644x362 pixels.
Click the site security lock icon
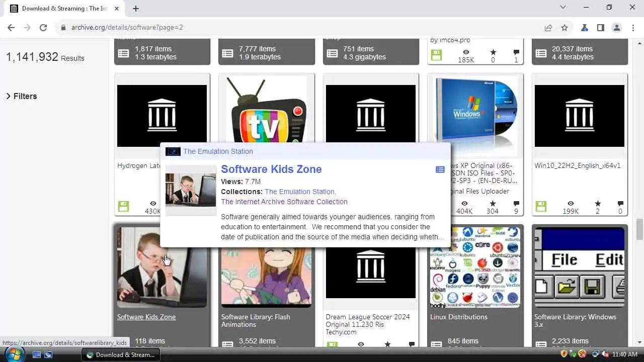point(63,28)
